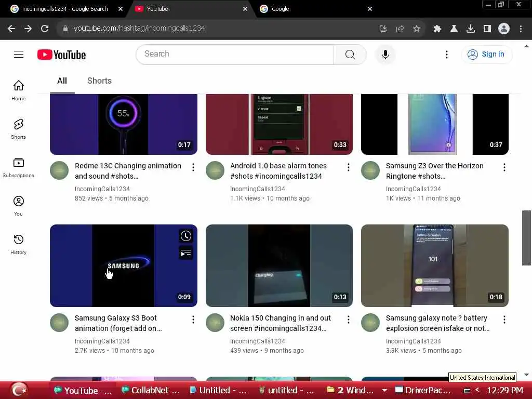Click the youtube.com address bar

(x=217, y=29)
